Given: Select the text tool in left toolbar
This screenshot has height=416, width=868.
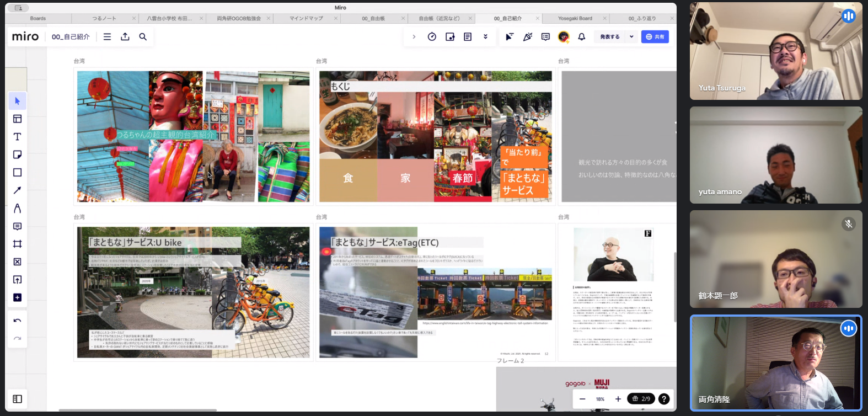Looking at the screenshot, I should pos(17,137).
